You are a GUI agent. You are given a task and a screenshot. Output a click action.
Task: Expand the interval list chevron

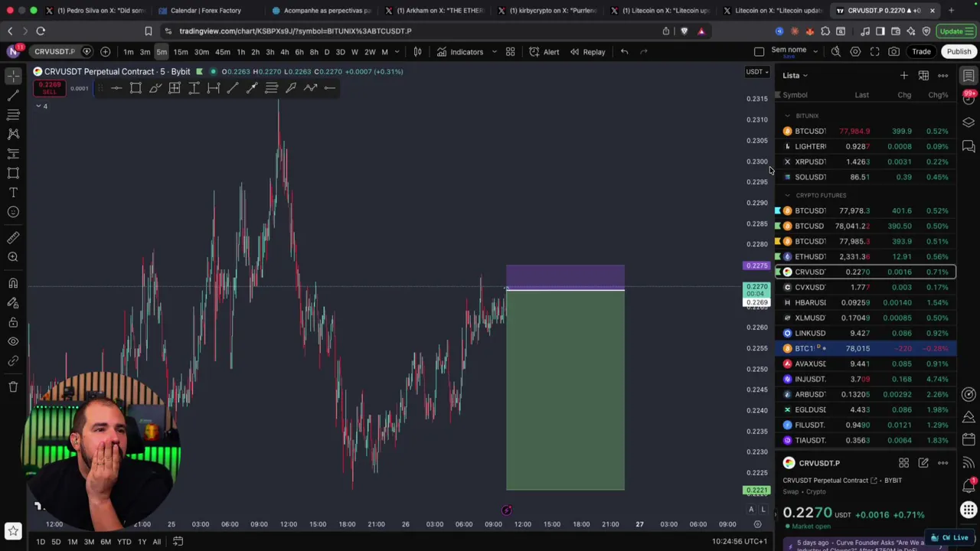397,51
